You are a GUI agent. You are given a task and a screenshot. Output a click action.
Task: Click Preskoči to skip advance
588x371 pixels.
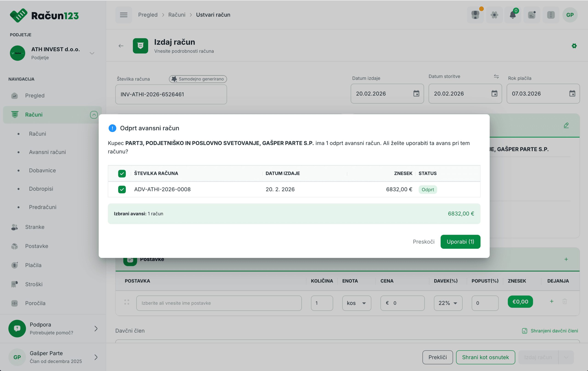point(423,242)
